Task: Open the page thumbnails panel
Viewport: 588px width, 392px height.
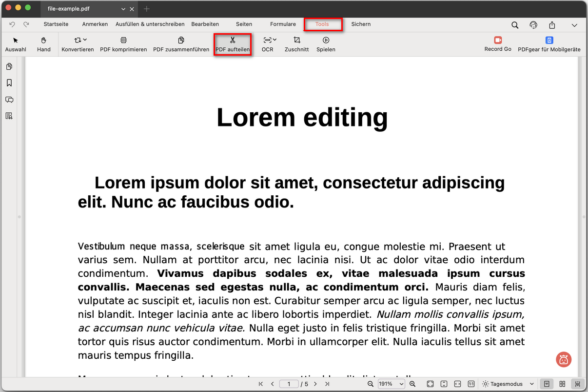Action: click(9, 66)
